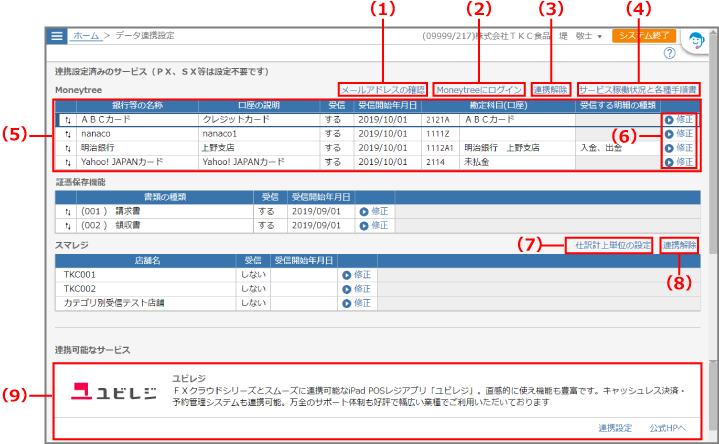This screenshot has height=444, width=719.
Task: Click the 店舗名 column header
Action: [x=147, y=261]
